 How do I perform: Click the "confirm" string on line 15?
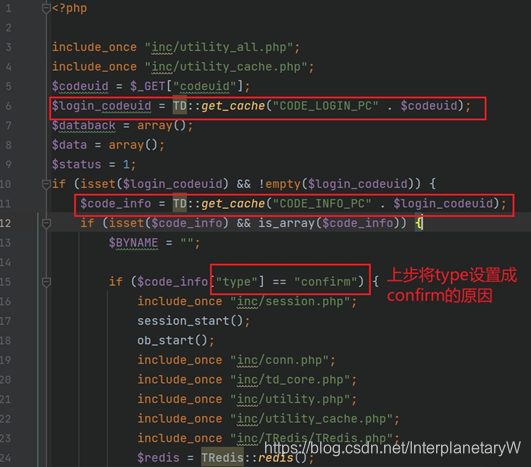coord(326,282)
